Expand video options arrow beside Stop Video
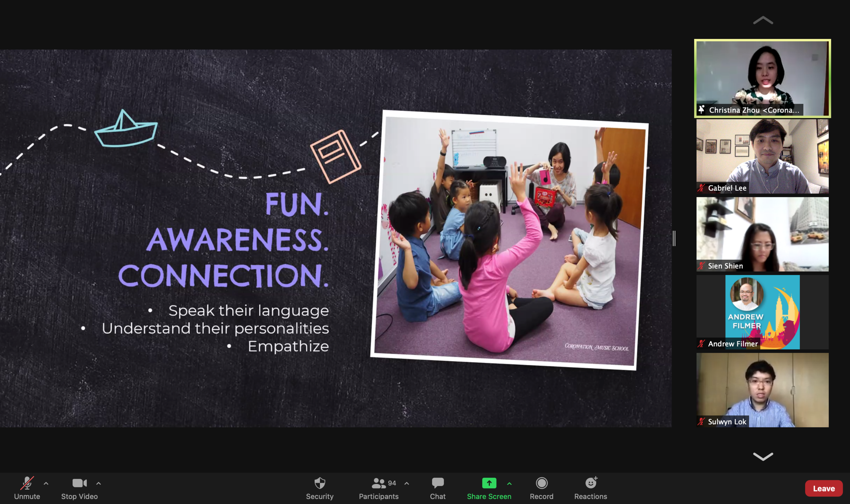Screen dimensions: 850x504 pos(98,483)
